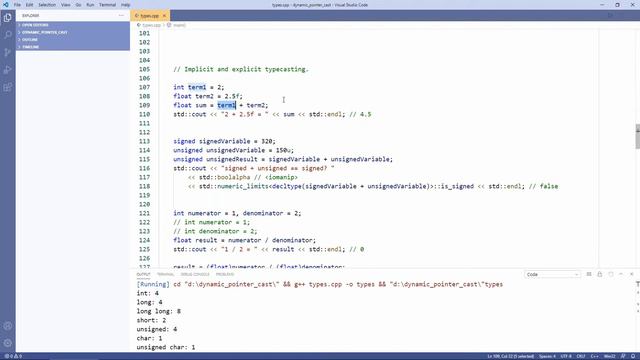Close the types.cpp editor tab

pyautogui.click(x=164, y=16)
